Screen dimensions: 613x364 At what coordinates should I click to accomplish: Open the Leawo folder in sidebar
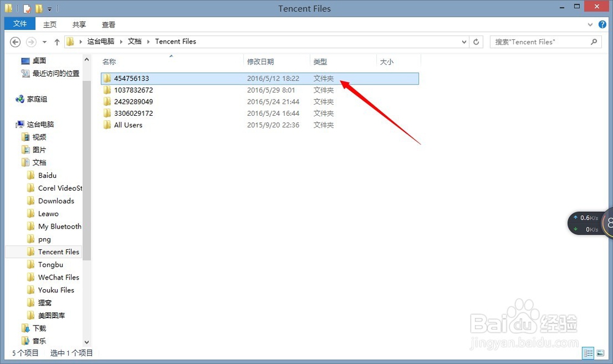[48, 214]
